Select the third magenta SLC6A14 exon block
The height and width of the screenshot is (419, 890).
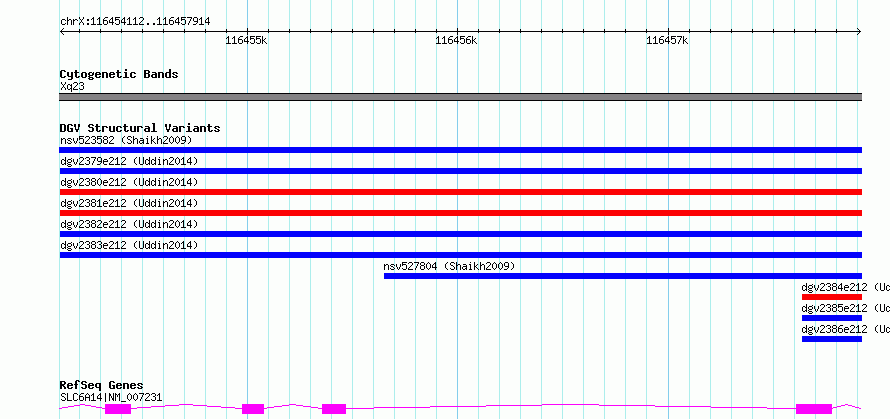click(334, 409)
